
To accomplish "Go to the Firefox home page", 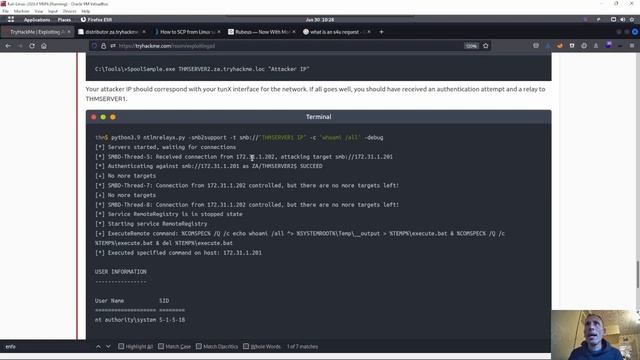I will click(x=44, y=46).
